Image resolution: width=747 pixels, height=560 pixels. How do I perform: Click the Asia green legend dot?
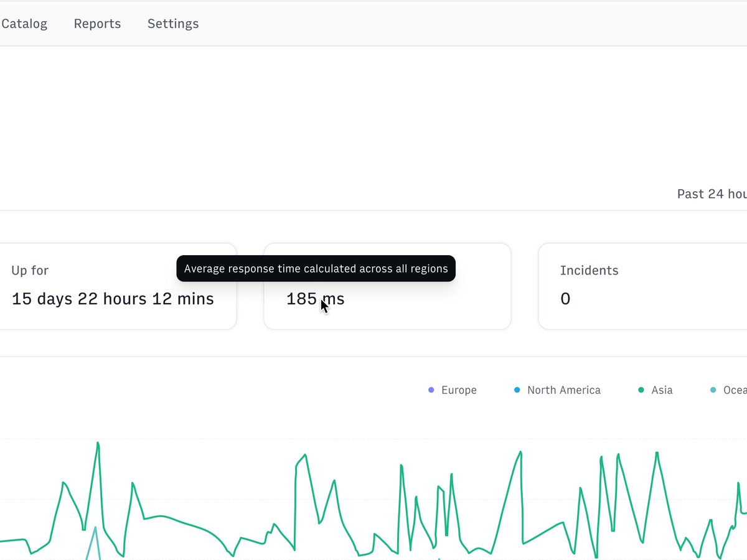click(x=641, y=390)
